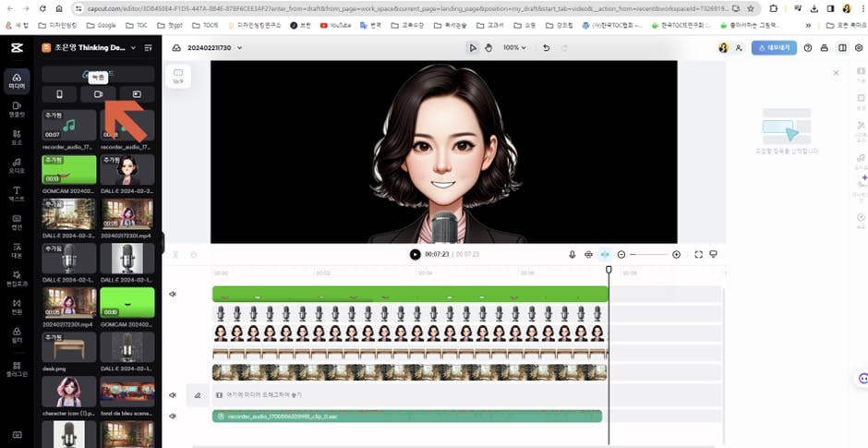
Task: Click the microphone voiceover record icon
Action: 572,255
